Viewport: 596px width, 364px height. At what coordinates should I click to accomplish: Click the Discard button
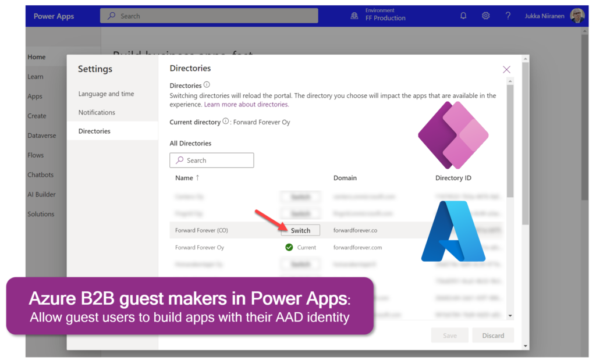coord(493,336)
